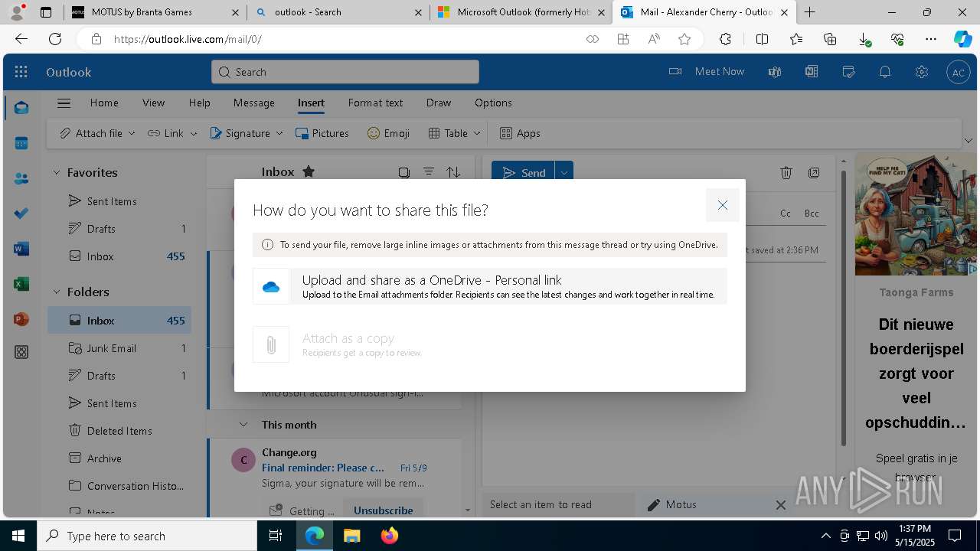The image size is (980, 551).
Task: Close the share file dialog
Action: point(722,205)
